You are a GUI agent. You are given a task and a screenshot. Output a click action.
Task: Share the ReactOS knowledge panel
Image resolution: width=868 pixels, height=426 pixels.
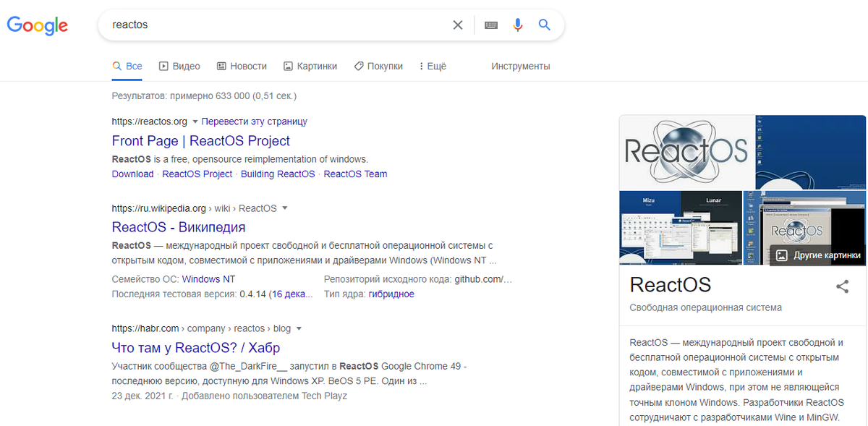pyautogui.click(x=842, y=286)
